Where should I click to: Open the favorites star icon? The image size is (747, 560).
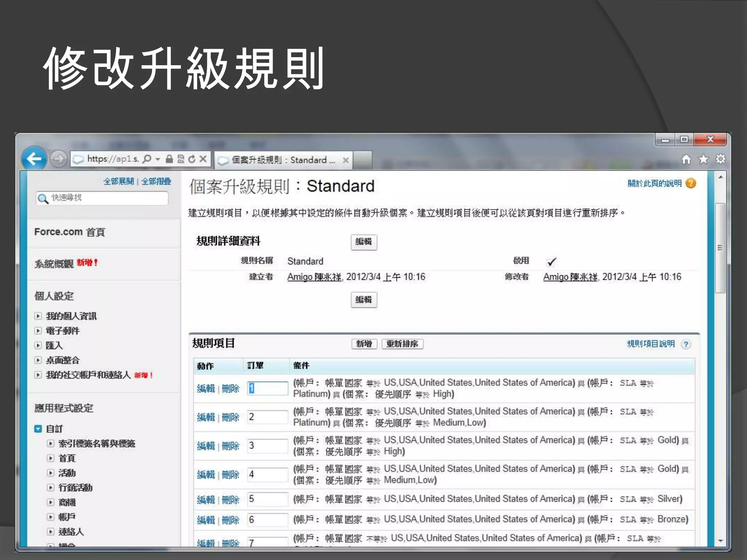point(703,159)
